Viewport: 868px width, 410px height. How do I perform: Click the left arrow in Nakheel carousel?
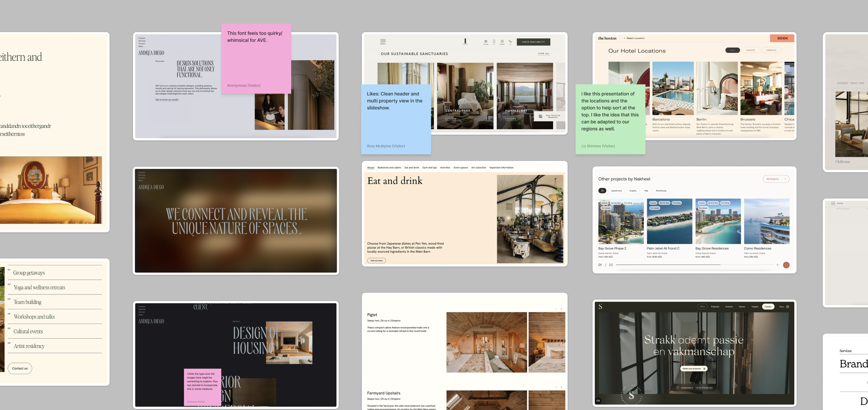click(x=778, y=265)
